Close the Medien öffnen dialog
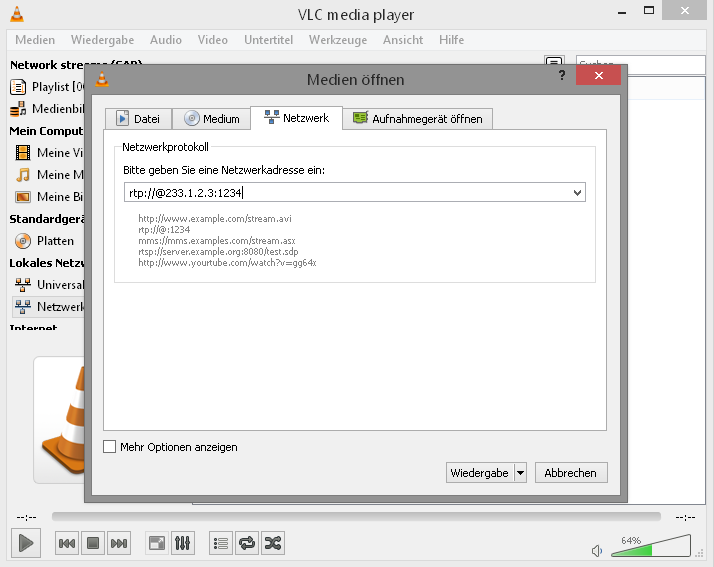This screenshot has height=567, width=714. click(x=598, y=75)
